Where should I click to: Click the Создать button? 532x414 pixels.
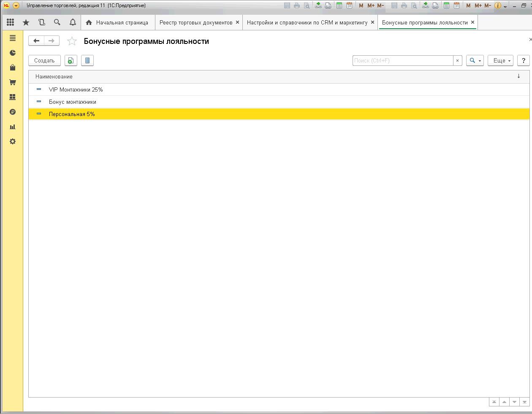(x=44, y=61)
